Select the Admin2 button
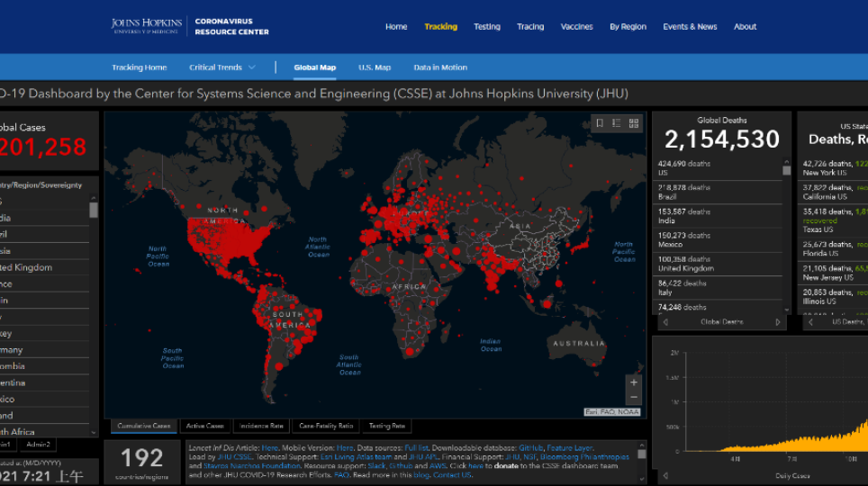Screen dimensions: 868x486 pyautogui.click(x=37, y=444)
